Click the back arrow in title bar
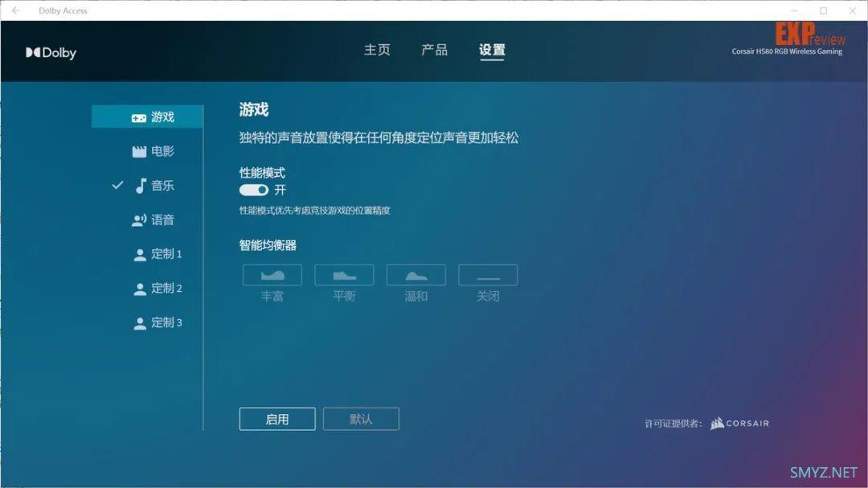This screenshot has height=488, width=868. [15, 10]
